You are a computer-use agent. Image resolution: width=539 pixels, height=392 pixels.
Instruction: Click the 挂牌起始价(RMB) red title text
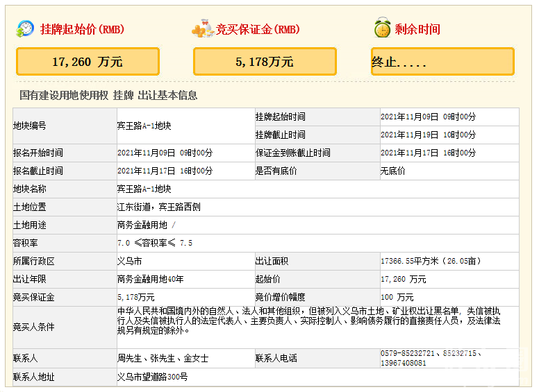pos(81,30)
